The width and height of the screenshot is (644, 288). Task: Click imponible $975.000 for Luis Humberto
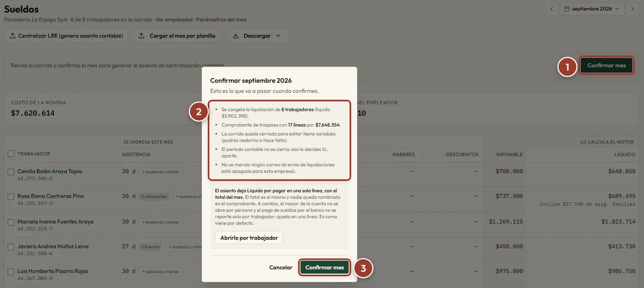coord(509,271)
